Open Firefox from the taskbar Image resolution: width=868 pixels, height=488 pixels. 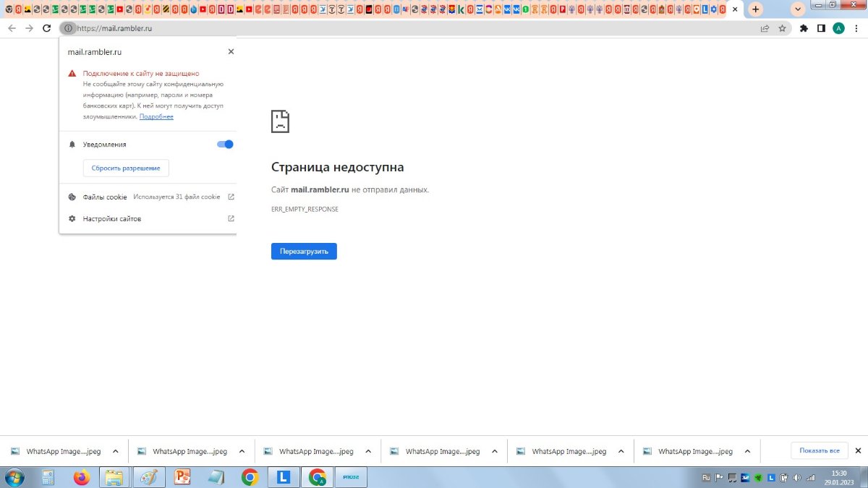tap(81, 477)
